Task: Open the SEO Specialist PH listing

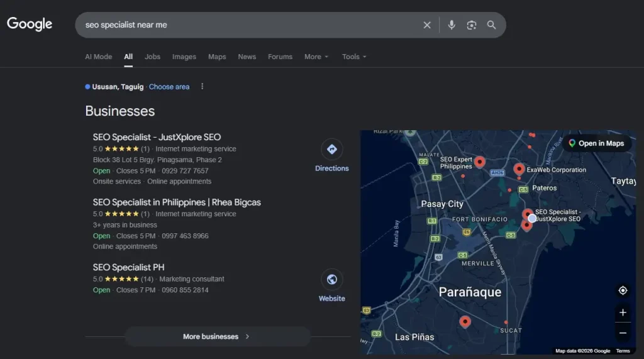Action: pyautogui.click(x=128, y=267)
